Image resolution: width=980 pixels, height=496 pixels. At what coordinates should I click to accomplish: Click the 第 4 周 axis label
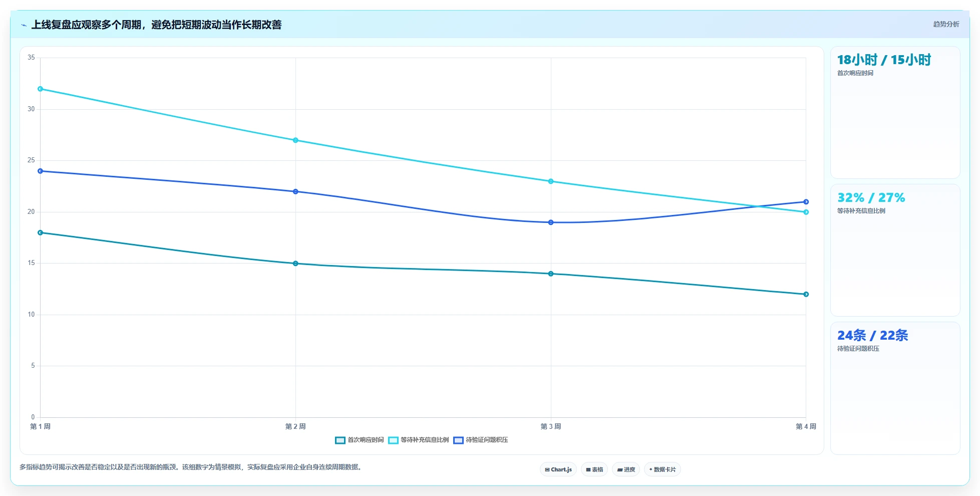pos(806,427)
